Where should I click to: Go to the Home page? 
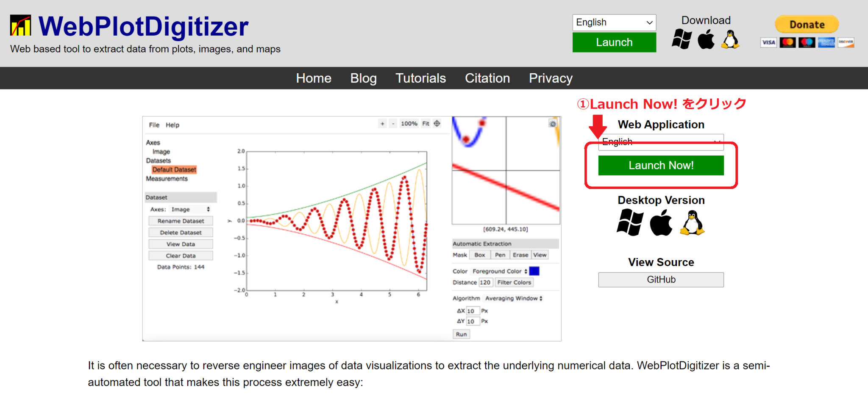click(314, 78)
